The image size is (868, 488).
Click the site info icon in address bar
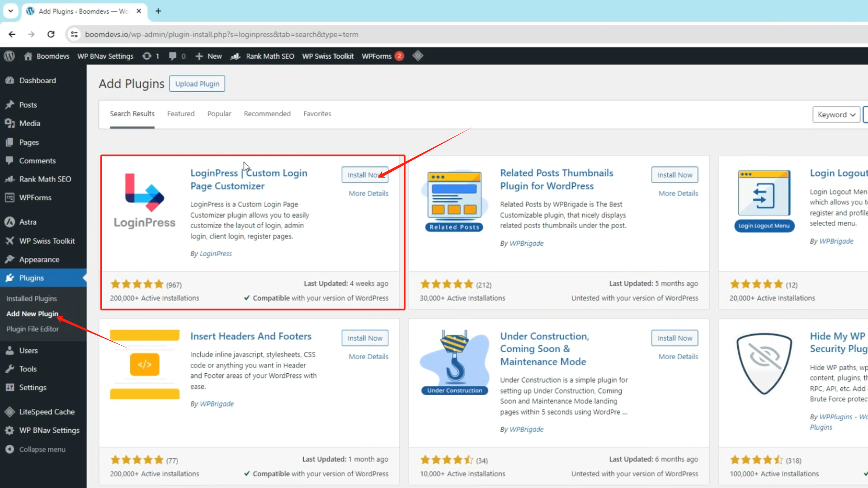pos(74,34)
